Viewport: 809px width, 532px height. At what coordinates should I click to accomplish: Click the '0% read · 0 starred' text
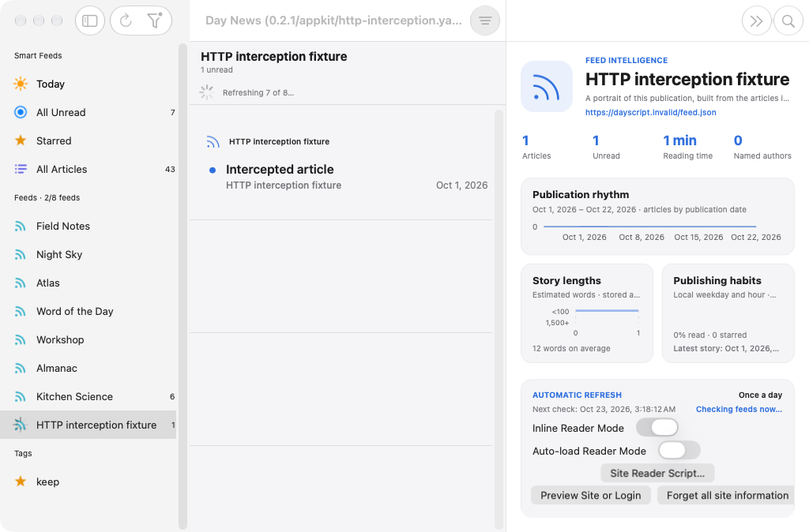pos(710,335)
